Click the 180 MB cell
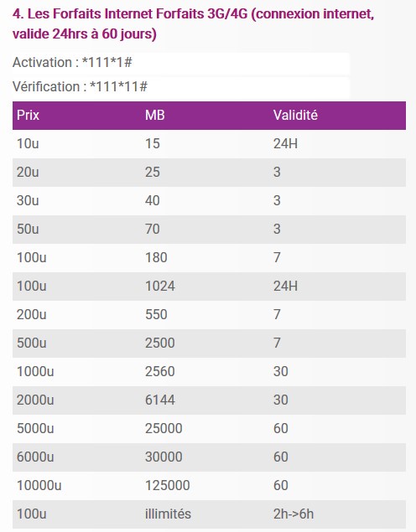The width and height of the screenshot is (416, 532). tap(156, 258)
